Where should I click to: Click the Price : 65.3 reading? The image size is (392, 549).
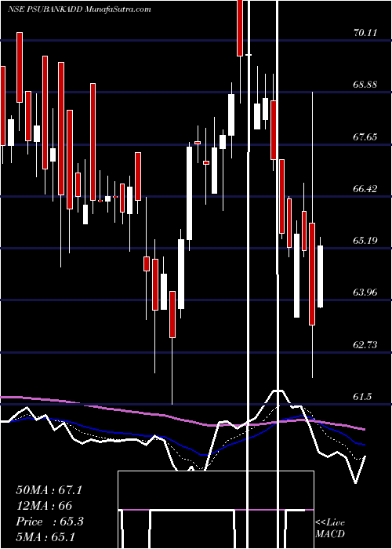[49, 522]
